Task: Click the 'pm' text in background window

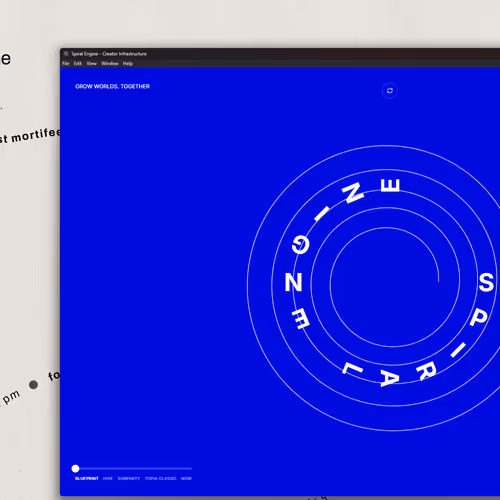Action: (x=11, y=397)
